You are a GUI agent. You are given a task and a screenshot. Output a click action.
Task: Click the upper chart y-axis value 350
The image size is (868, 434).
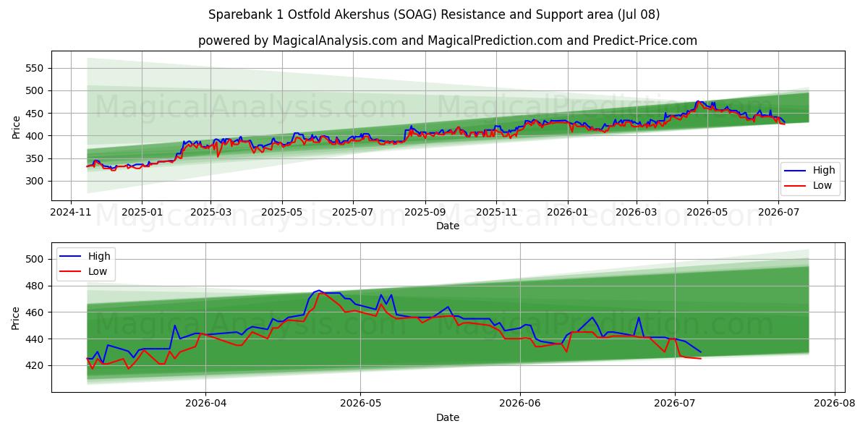[36, 158]
